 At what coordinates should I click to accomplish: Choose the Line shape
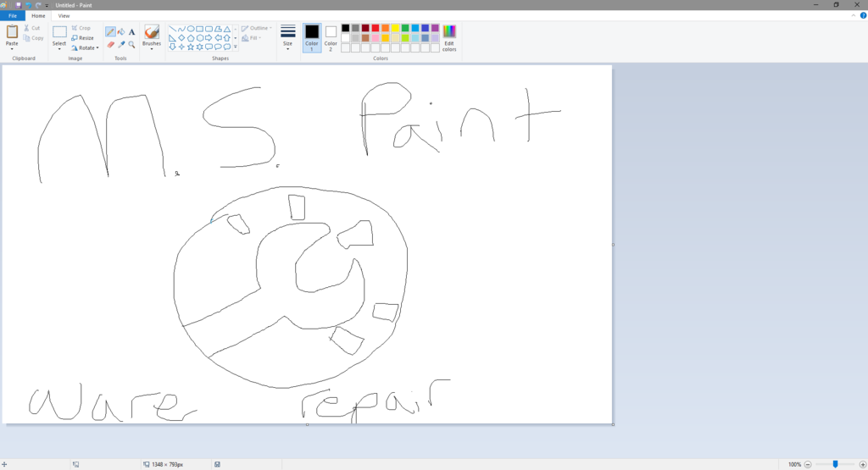172,29
